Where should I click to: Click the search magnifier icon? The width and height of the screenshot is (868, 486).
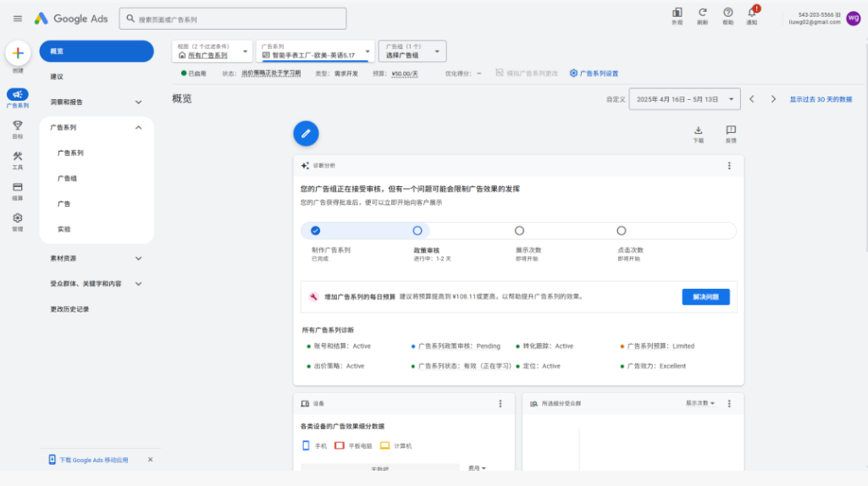tap(130, 19)
